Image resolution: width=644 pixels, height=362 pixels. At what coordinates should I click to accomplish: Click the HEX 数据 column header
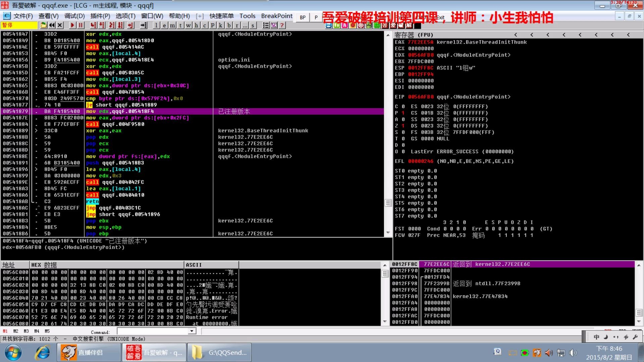(x=107, y=265)
